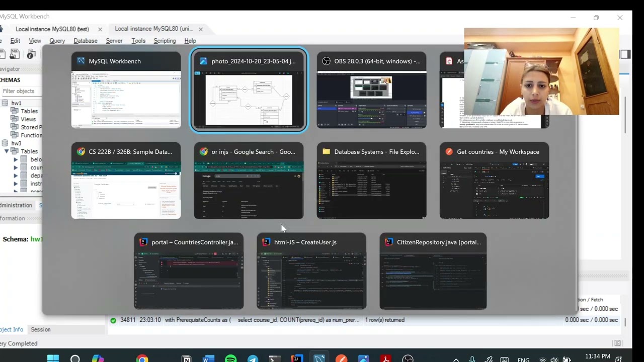This screenshot has width=644, height=362.
Task: Open IntelliJ IDEA from the taskbar
Action: (297, 359)
